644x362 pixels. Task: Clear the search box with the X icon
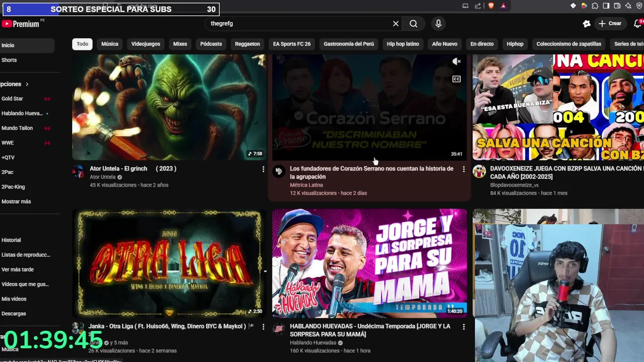tap(396, 24)
